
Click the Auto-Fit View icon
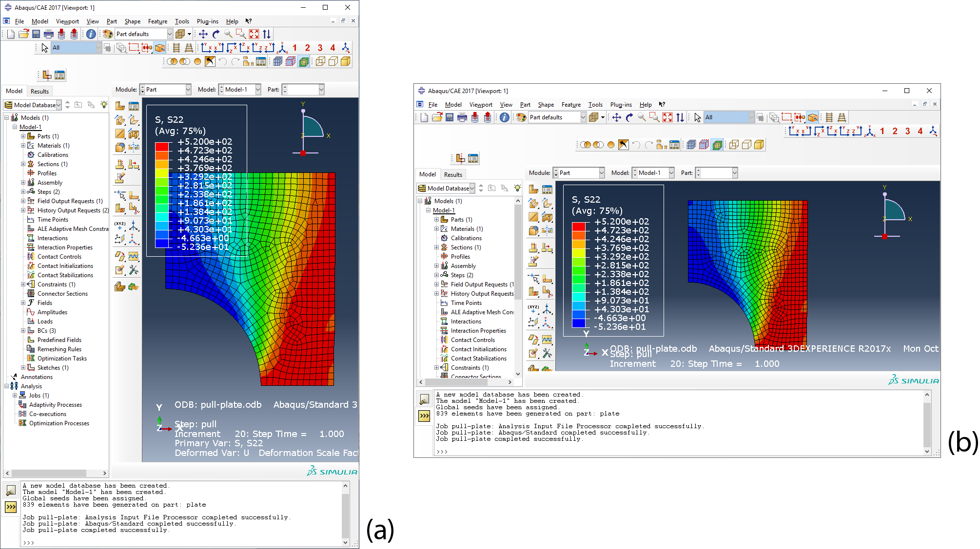(253, 34)
